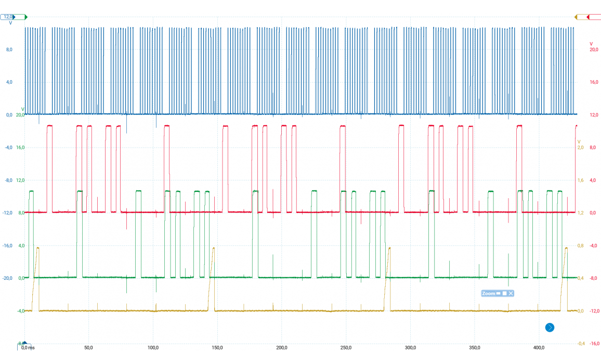Click the blue circular arrow button

(x=550, y=327)
